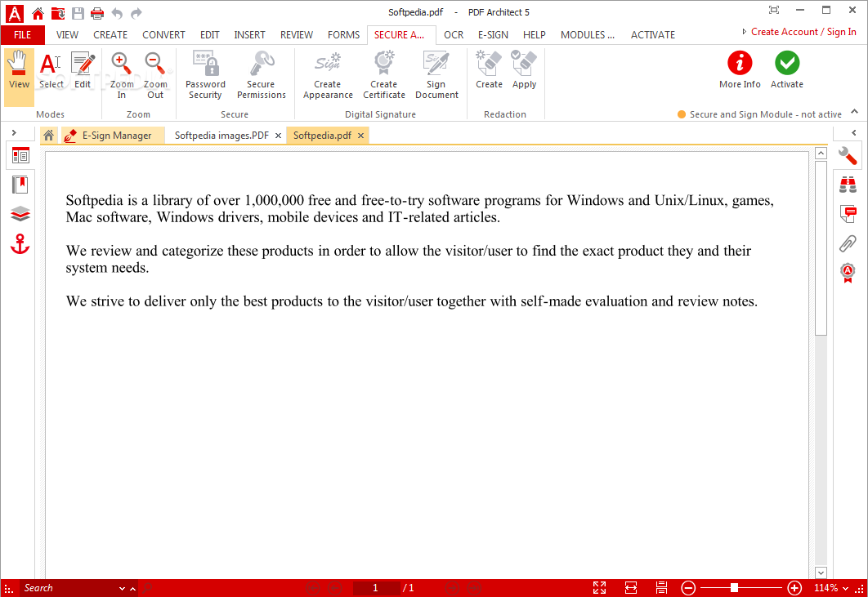This screenshot has height=597, width=868.
Task: Click the zoom minus button in status bar
Action: click(x=688, y=587)
